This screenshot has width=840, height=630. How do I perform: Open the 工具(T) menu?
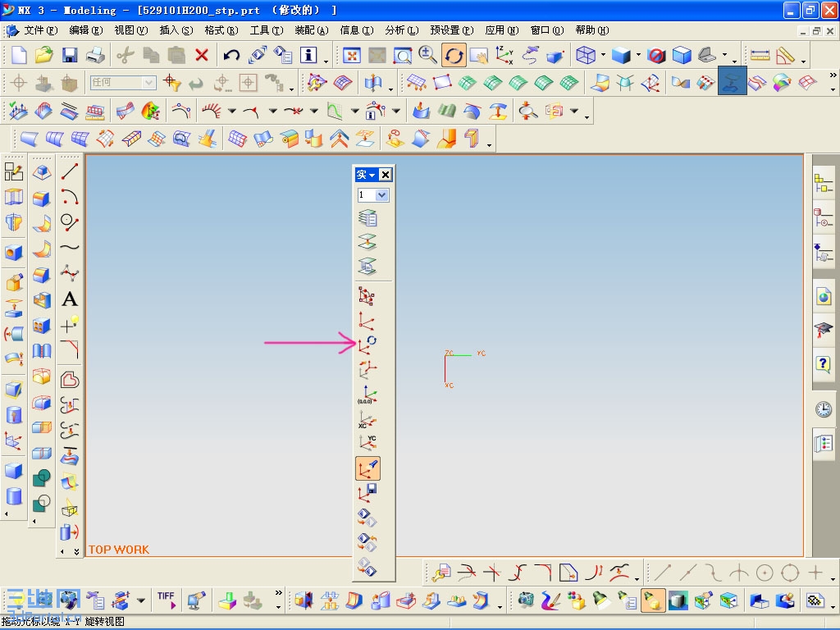click(x=267, y=30)
